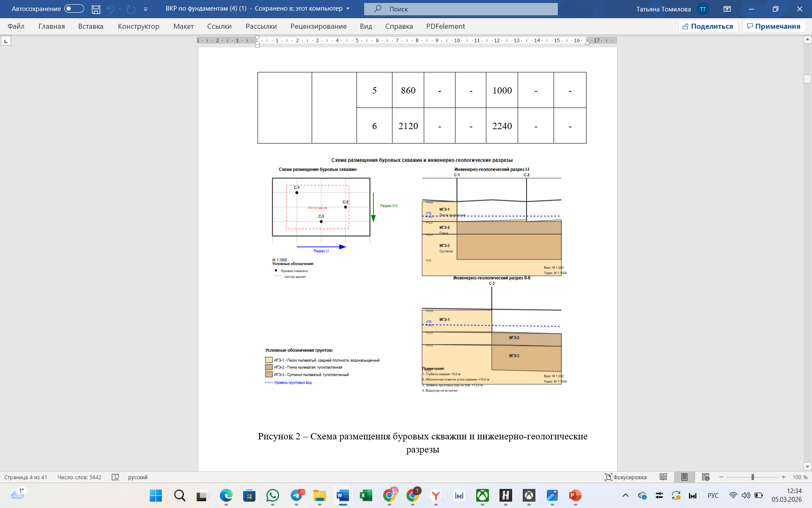Switch to the Главная tab
Viewport: 812px width, 508px height.
pyautogui.click(x=52, y=26)
